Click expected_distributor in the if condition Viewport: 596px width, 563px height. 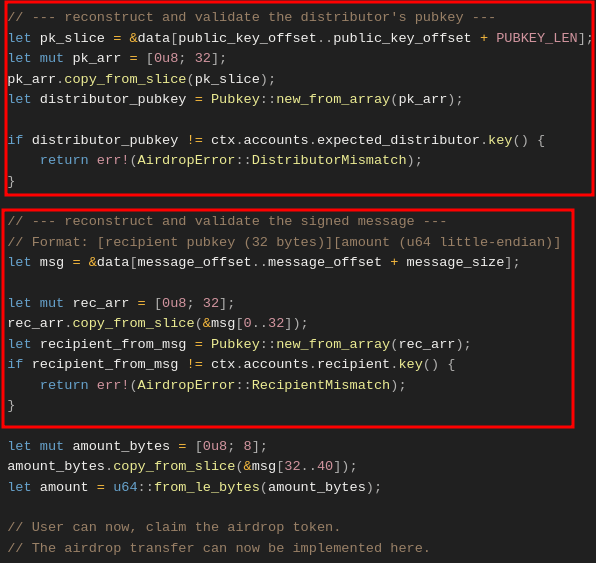point(398,140)
